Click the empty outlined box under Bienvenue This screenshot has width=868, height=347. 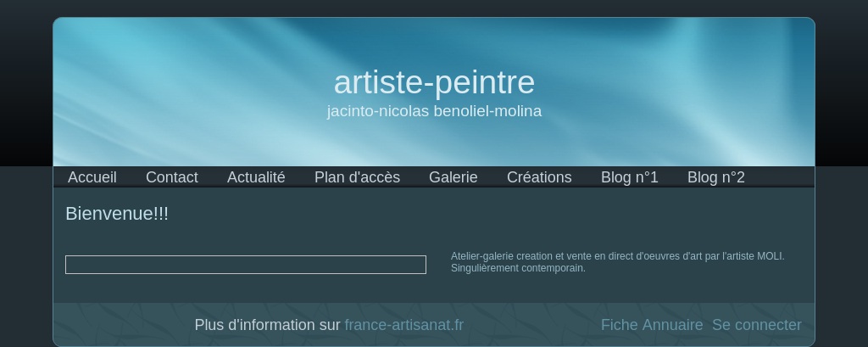tap(246, 265)
